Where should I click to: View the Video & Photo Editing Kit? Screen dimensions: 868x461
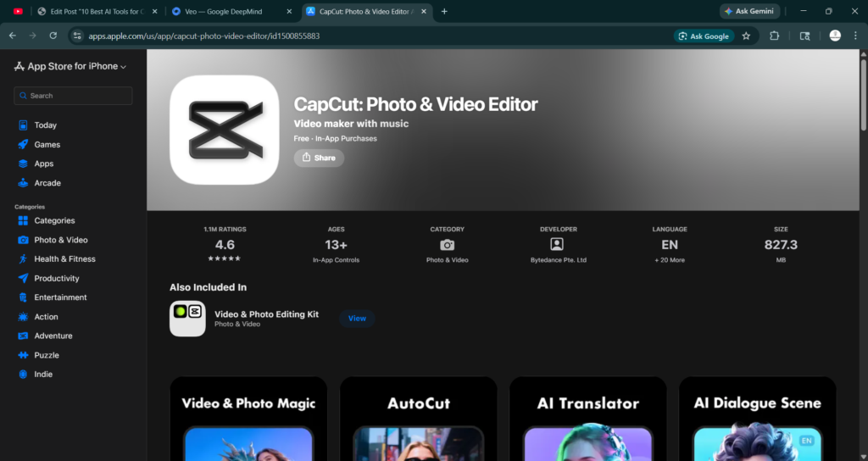pos(357,319)
